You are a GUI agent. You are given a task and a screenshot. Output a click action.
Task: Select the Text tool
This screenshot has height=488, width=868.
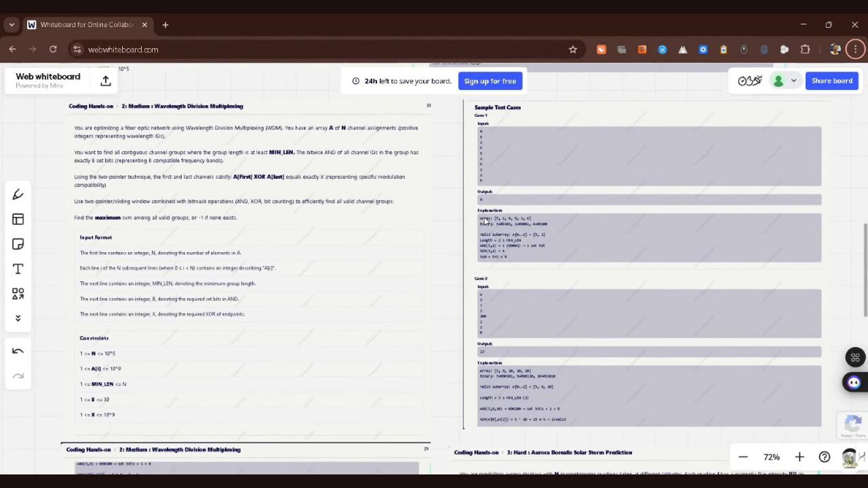pos(18,269)
